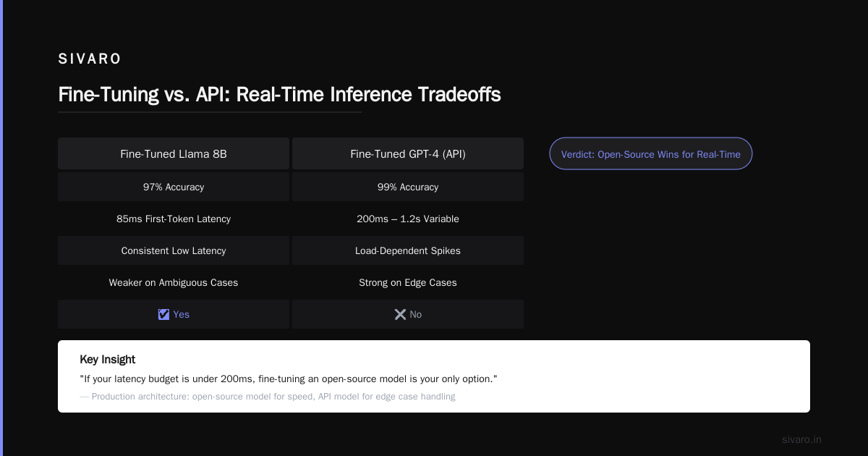This screenshot has width=868, height=456.
Task: Click the 200ms – 1.2s Variable cell
Action: click(x=408, y=219)
